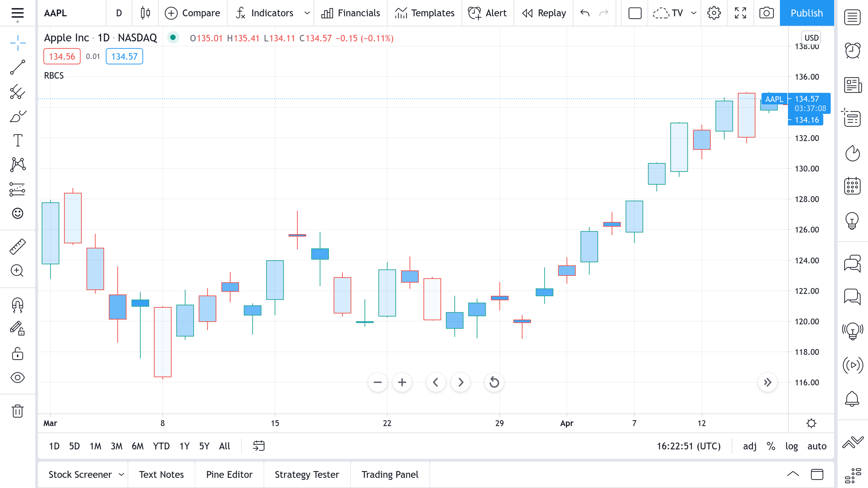
Task: Open the USD currency selector
Action: [811, 38]
